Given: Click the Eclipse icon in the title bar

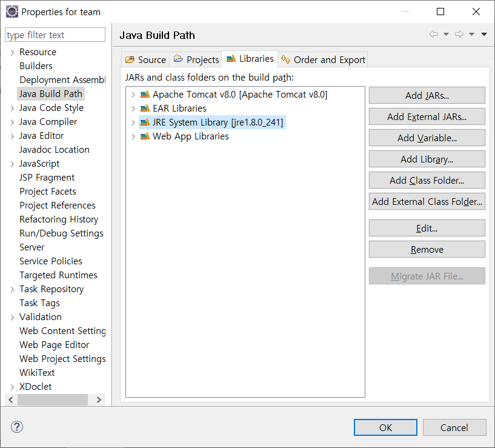Looking at the screenshot, I should coord(12,12).
